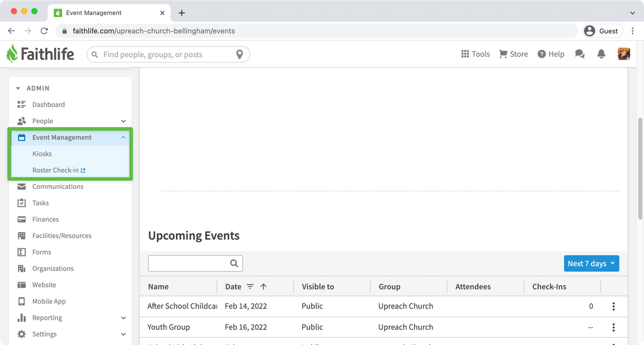Open the Youth Group event
Image resolution: width=644 pixels, height=345 pixels.
(x=168, y=327)
